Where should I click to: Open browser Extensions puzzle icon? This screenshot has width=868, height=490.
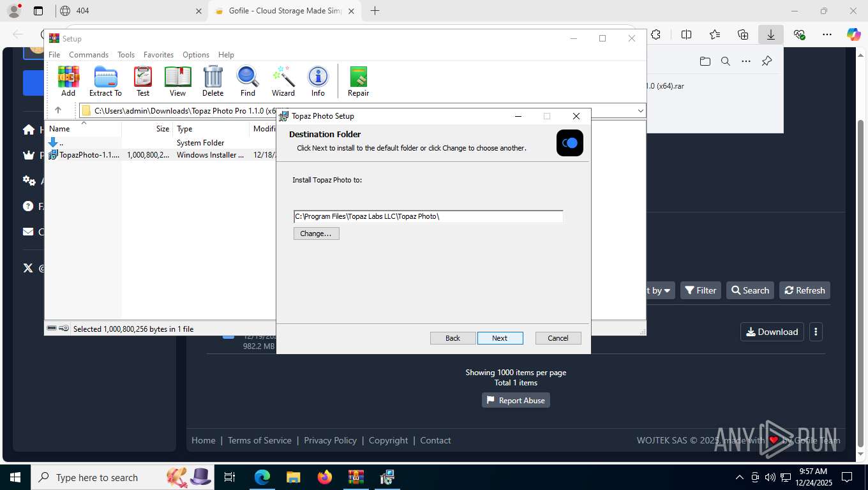(x=655, y=34)
